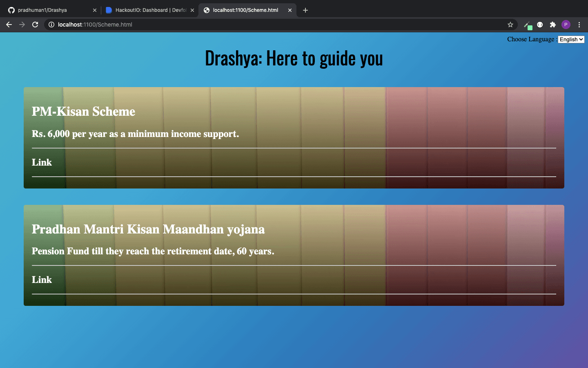This screenshot has height=368, width=588.
Task: Go forward to the next page
Action: (22, 25)
